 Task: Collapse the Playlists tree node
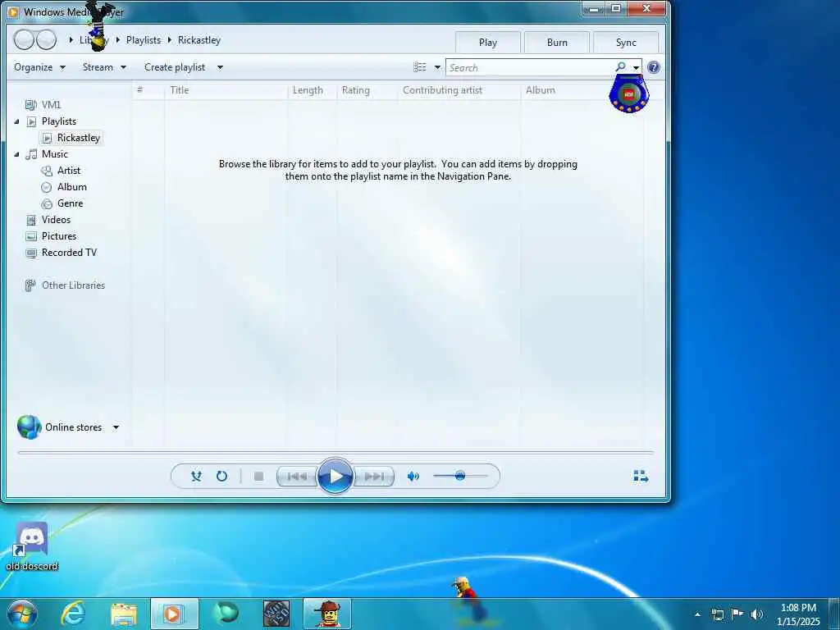coord(16,121)
